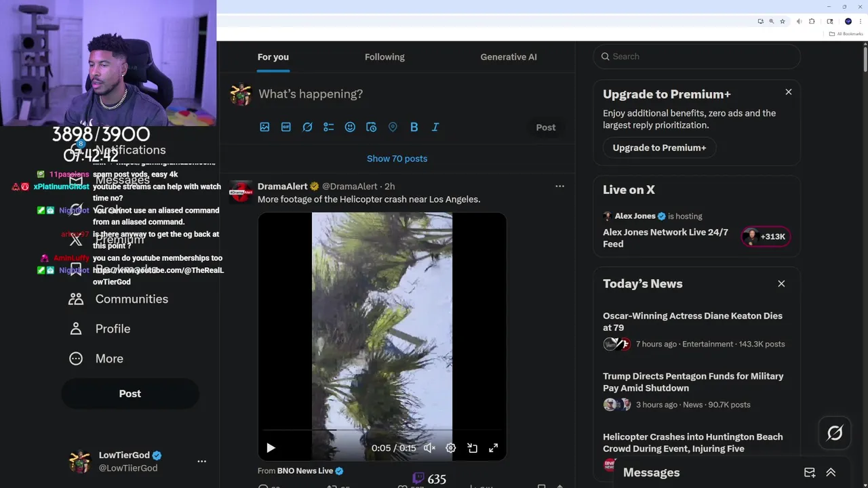Click the composer's Post button

(546, 127)
